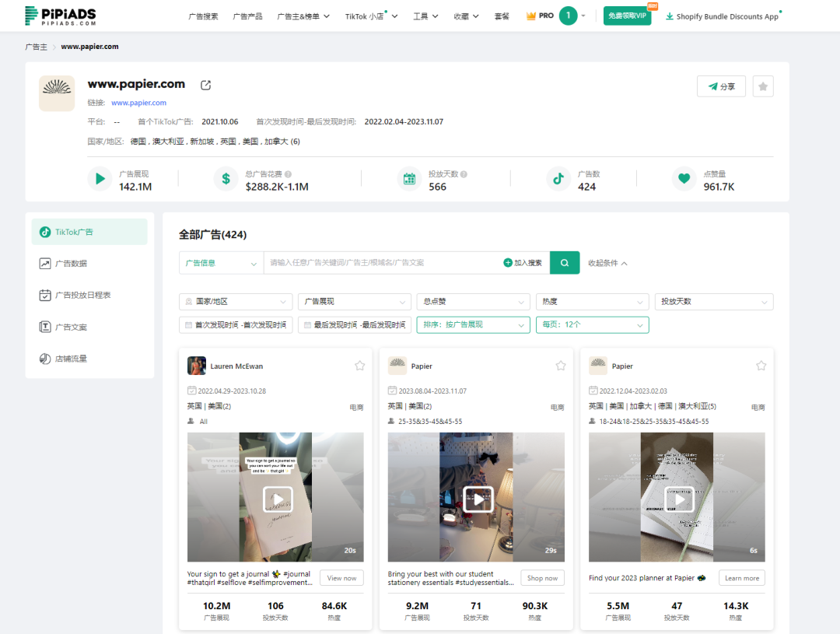This screenshot has height=634, width=840.
Task: Click the green search magnifier button
Action: pos(565,263)
